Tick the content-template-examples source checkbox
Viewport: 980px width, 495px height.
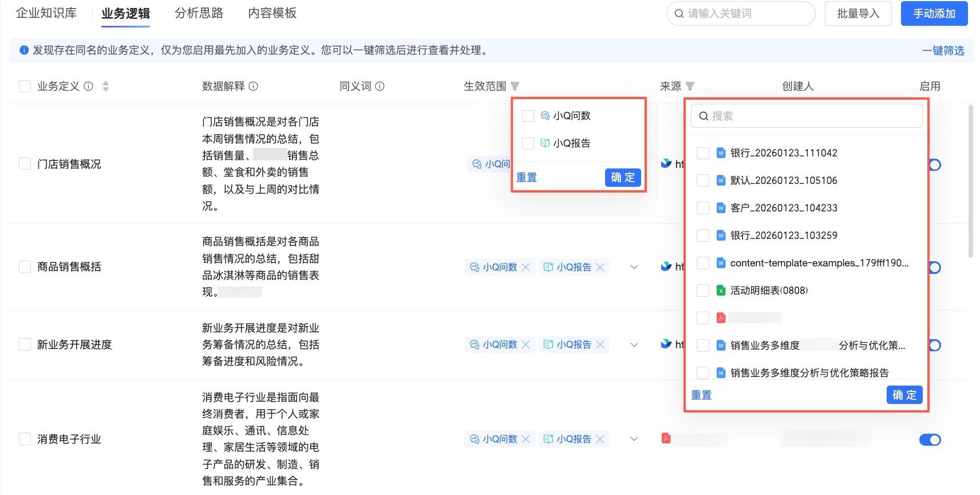click(703, 263)
